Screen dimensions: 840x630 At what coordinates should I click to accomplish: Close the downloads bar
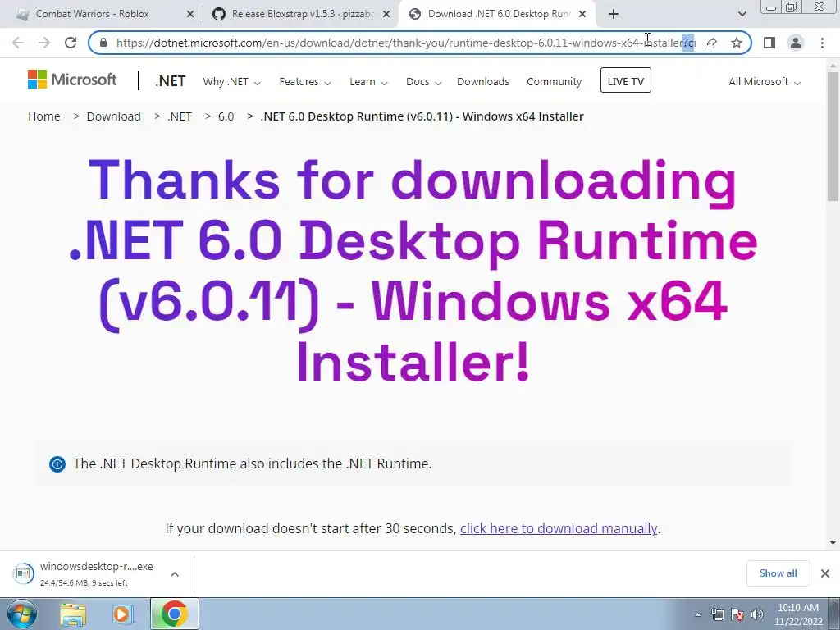(x=825, y=573)
